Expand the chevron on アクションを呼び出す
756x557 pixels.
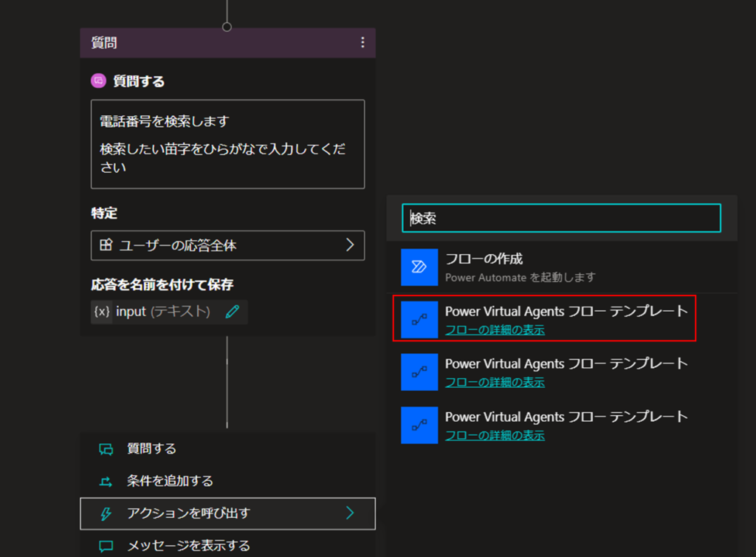click(350, 513)
